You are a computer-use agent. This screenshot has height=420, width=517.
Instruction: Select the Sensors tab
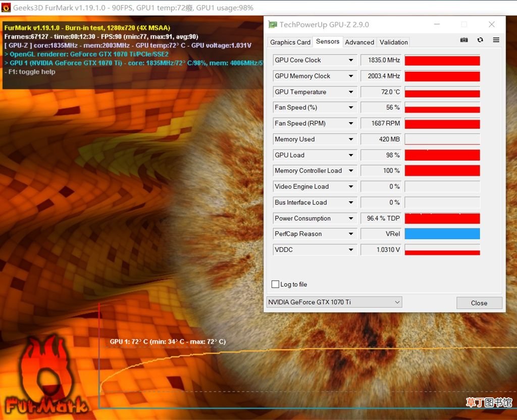tap(327, 41)
